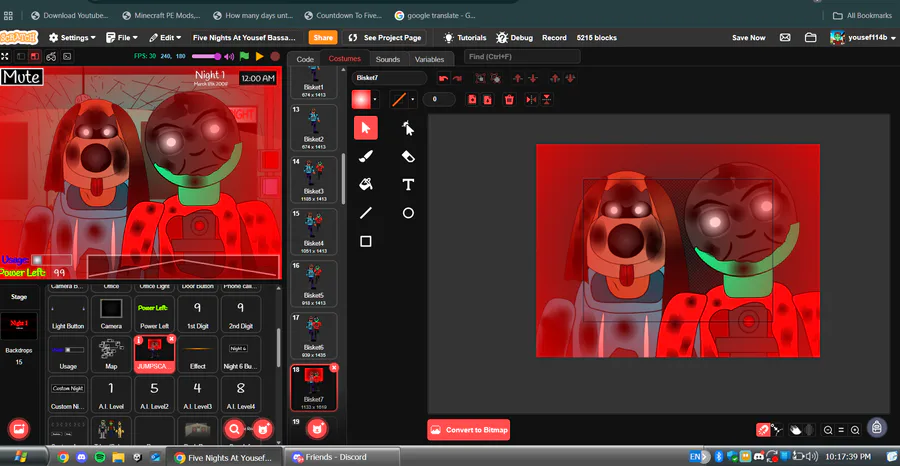Switch to the Variables tab
Image resolution: width=900 pixels, height=466 pixels.
(x=429, y=59)
